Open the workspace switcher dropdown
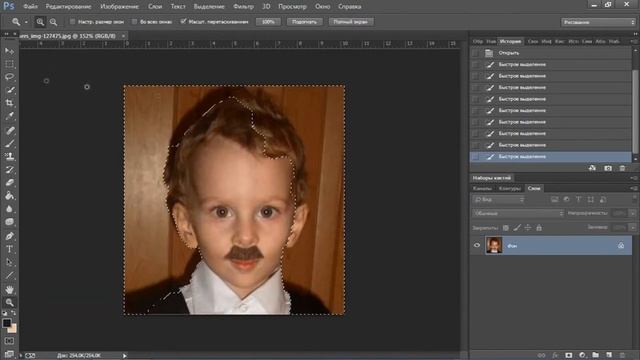This screenshot has width=640, height=360. 598,22
